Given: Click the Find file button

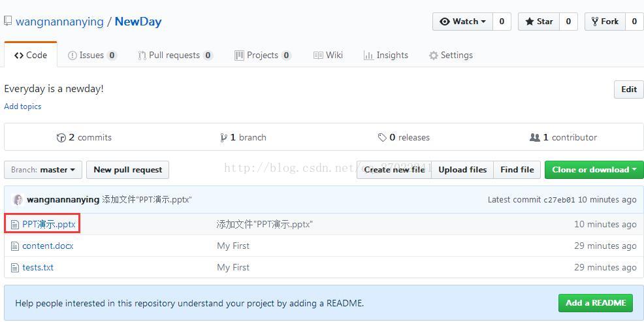Looking at the screenshot, I should tap(517, 170).
